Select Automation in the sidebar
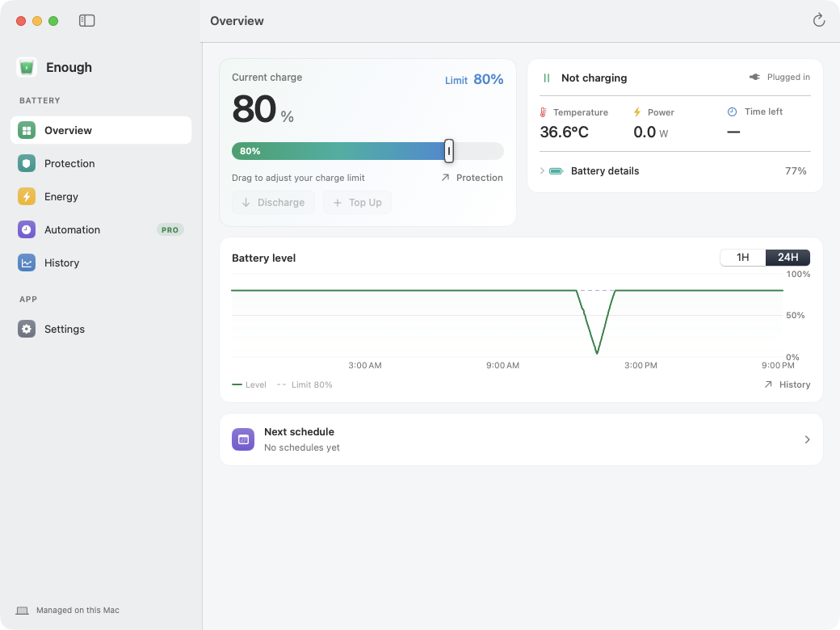The height and width of the screenshot is (630, 840). pyautogui.click(x=101, y=230)
